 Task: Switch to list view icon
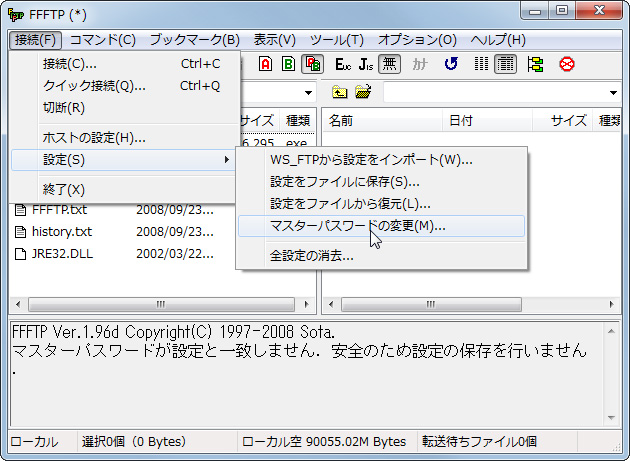click(x=481, y=64)
